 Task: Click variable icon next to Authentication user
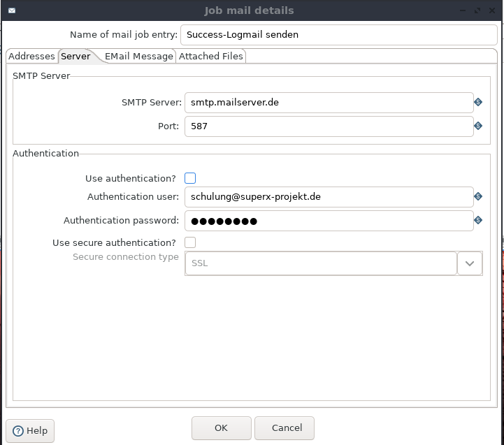click(478, 196)
